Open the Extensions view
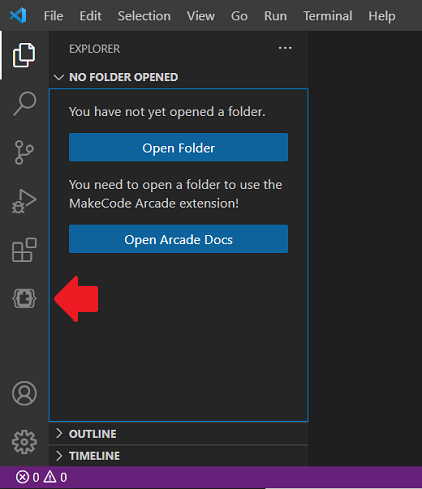This screenshot has height=489, width=422. click(x=24, y=250)
